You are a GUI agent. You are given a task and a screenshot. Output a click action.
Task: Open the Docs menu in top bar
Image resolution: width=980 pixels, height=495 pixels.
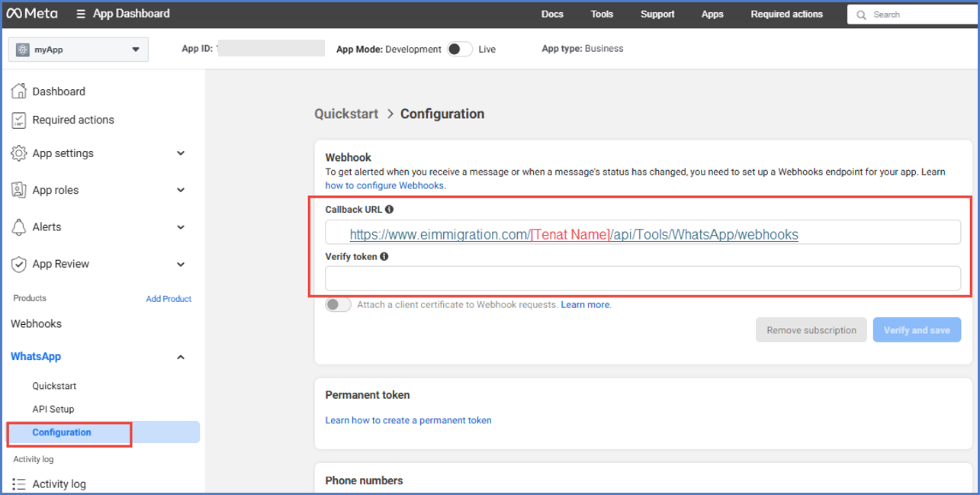coord(552,14)
